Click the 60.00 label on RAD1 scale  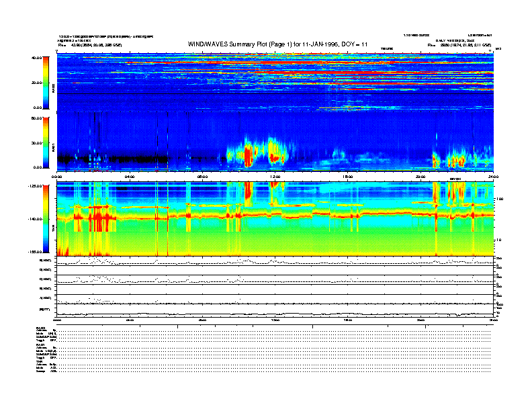(36, 118)
